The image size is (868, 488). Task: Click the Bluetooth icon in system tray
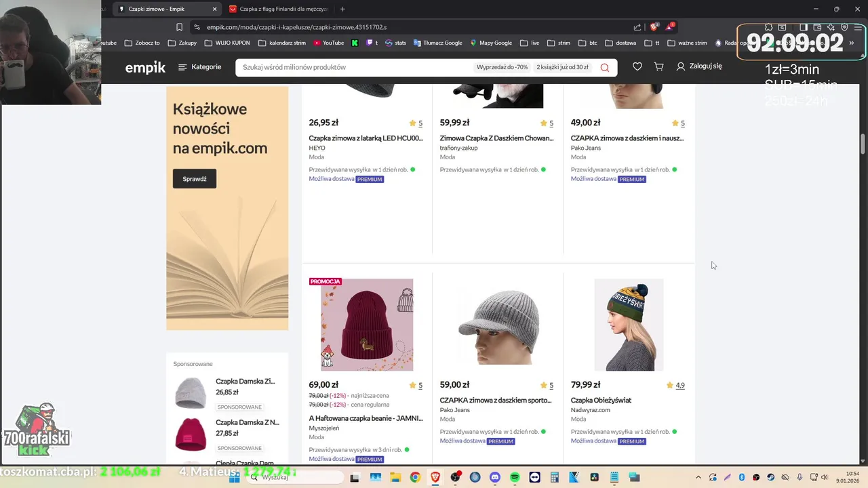[742, 477]
